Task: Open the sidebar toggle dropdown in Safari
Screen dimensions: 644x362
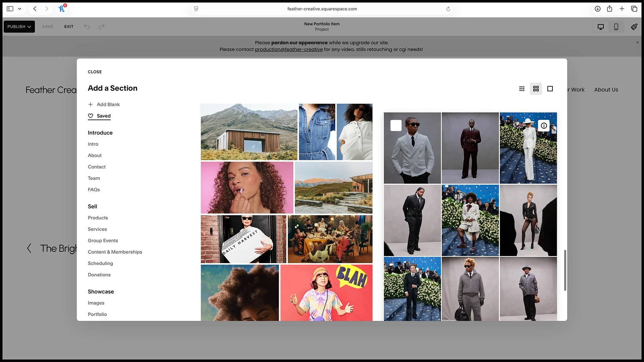Action: pos(10,9)
